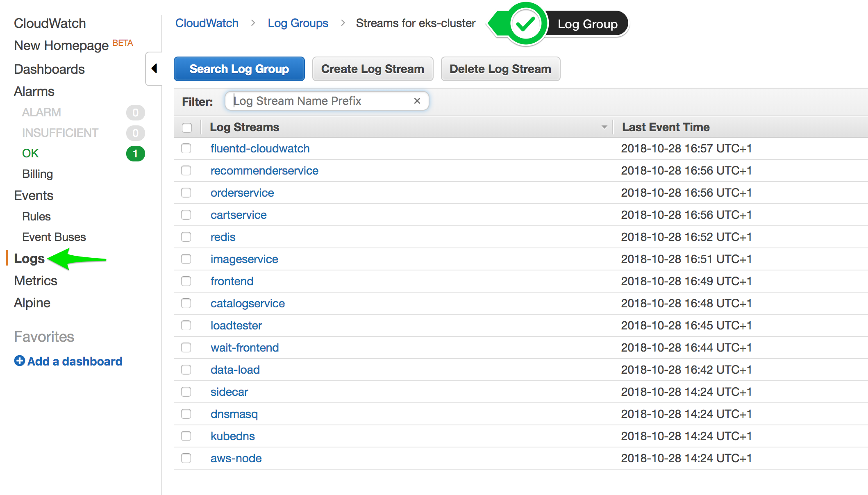The width and height of the screenshot is (868, 495).
Task: Click the plus icon for Add a dashboard
Action: tap(19, 361)
